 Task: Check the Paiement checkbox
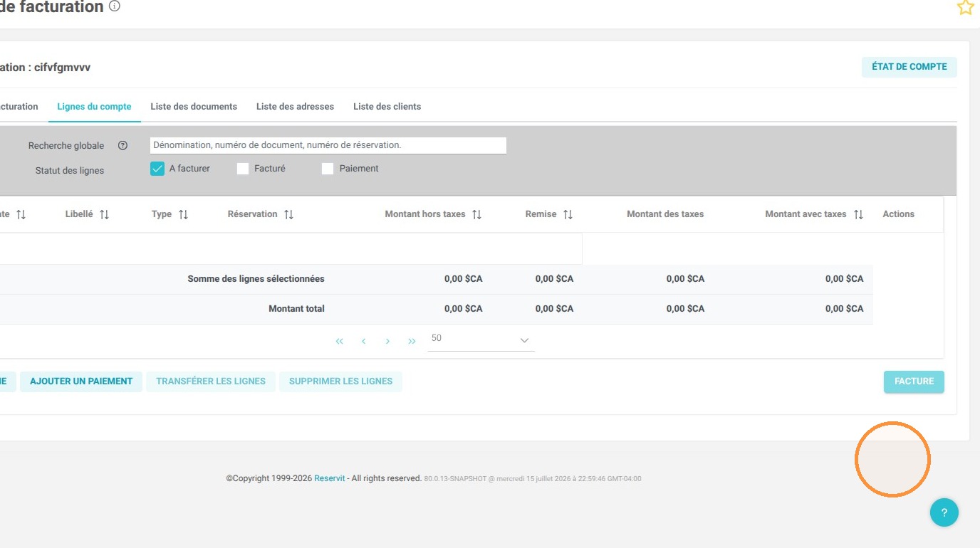[x=328, y=169]
